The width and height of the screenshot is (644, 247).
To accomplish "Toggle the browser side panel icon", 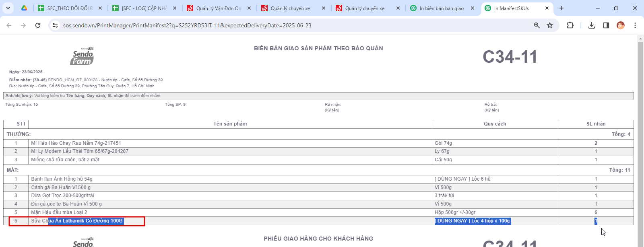I will click(x=606, y=25).
